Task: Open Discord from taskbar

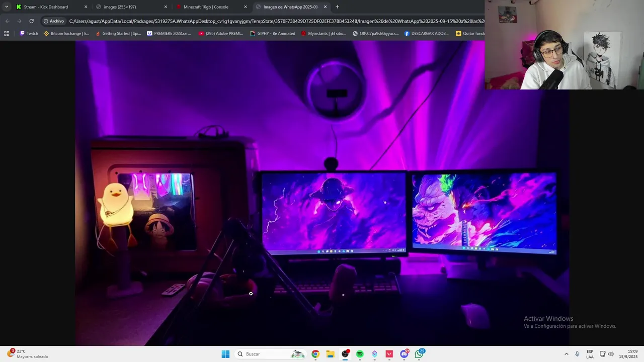Action: pos(404,354)
